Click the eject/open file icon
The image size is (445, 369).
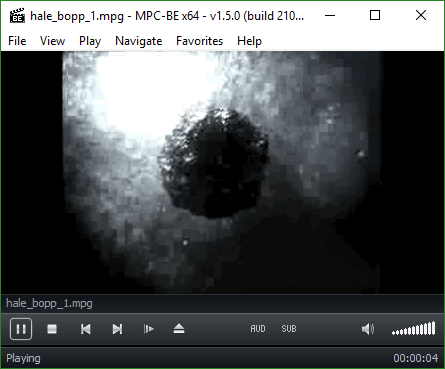click(179, 329)
